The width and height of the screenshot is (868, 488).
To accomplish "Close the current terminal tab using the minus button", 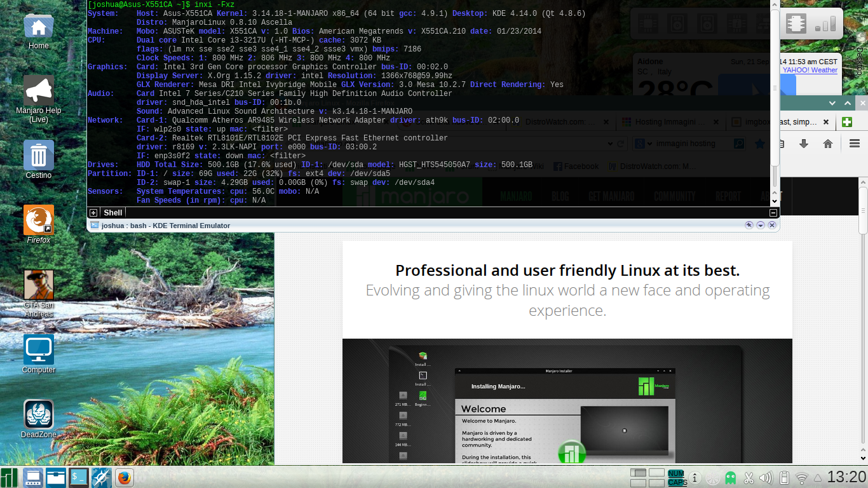I will (x=773, y=213).
